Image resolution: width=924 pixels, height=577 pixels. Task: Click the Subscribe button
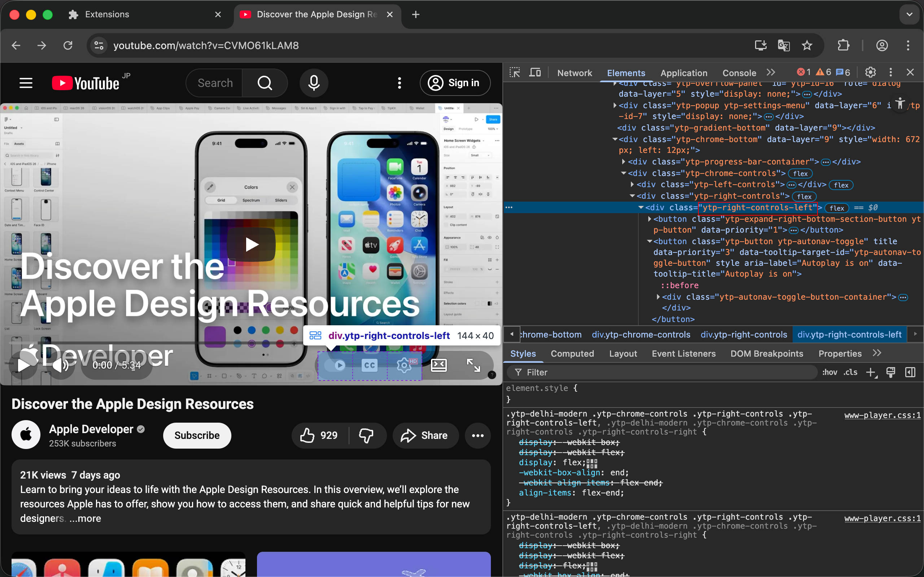click(197, 435)
